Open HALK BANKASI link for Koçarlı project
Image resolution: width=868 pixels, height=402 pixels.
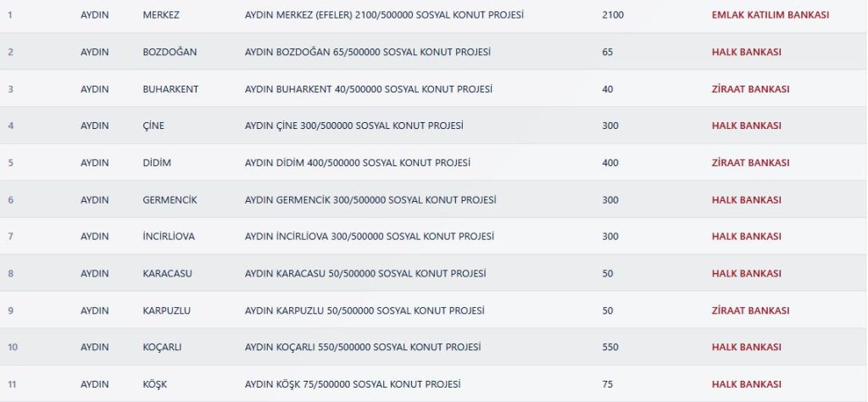[x=746, y=347]
